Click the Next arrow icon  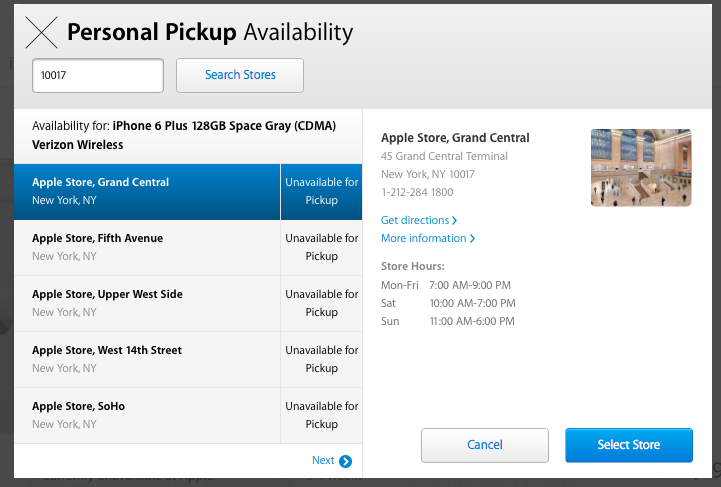coord(346,461)
